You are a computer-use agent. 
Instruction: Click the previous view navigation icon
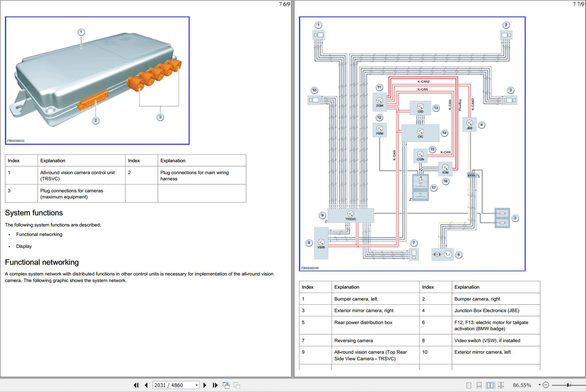(x=226, y=385)
